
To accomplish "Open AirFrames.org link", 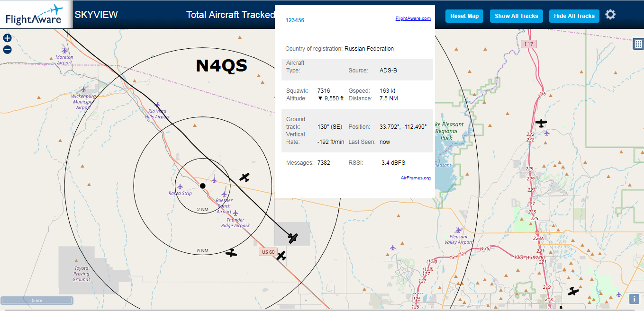I will [x=416, y=178].
